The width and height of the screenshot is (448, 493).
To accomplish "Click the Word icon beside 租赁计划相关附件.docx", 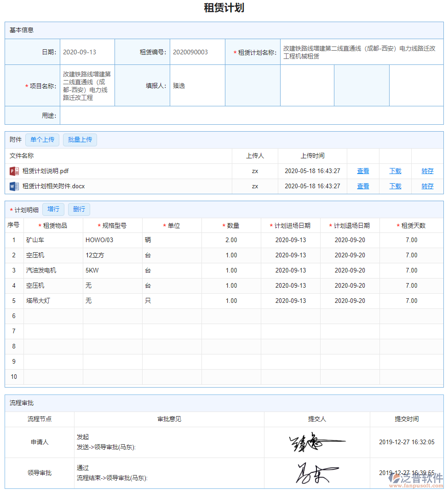I will [15, 186].
